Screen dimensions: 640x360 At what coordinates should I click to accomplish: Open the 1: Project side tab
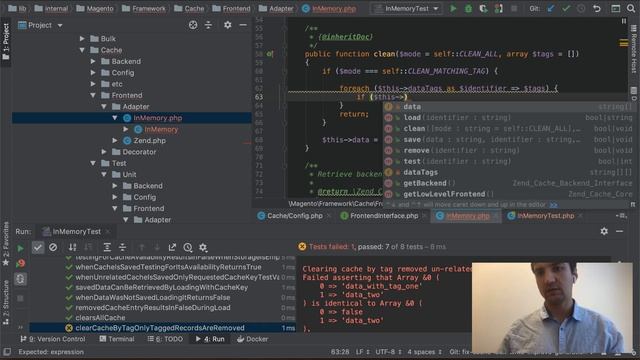coord(6,41)
